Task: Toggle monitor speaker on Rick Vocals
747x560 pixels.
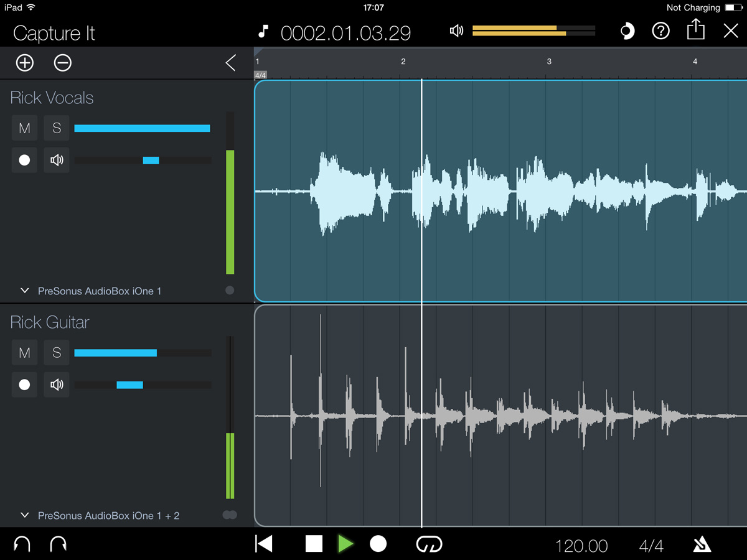Action: (57, 161)
